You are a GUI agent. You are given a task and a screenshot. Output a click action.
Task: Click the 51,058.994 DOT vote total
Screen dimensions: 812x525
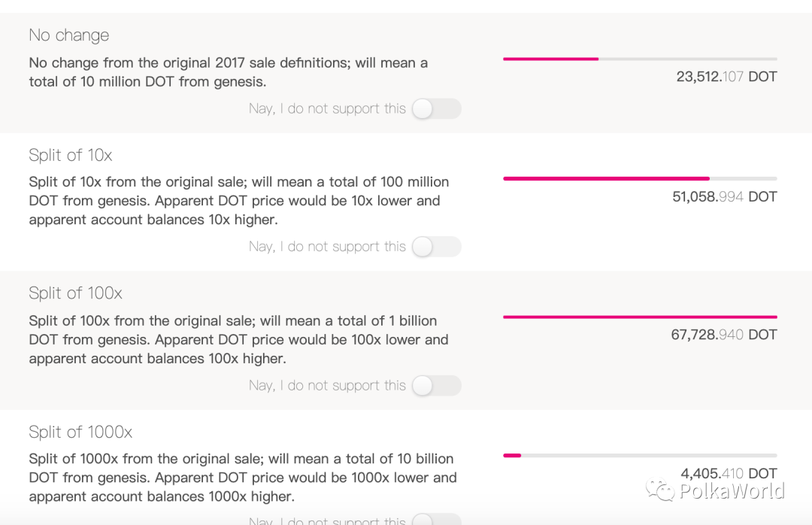tap(724, 197)
